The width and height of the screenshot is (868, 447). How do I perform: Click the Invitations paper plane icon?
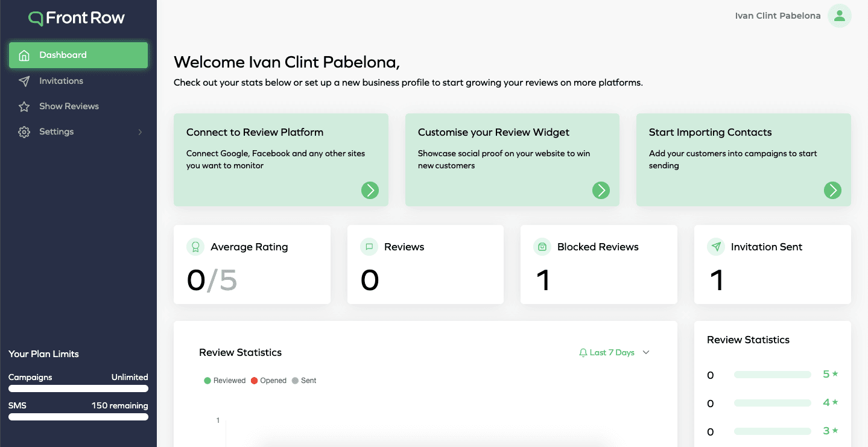[24, 80]
